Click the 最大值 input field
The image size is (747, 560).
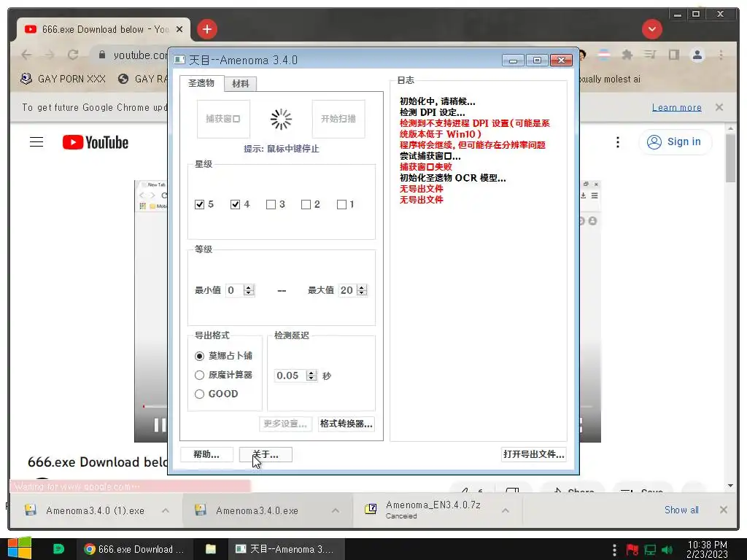pos(348,290)
